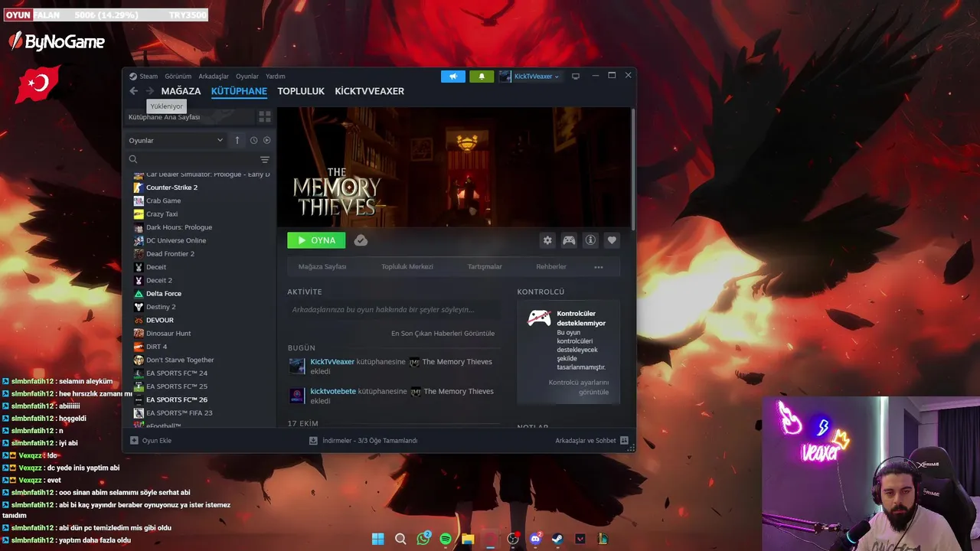Open the friends chat icon
Image resolution: width=980 pixels, height=551 pixels.
(624, 441)
